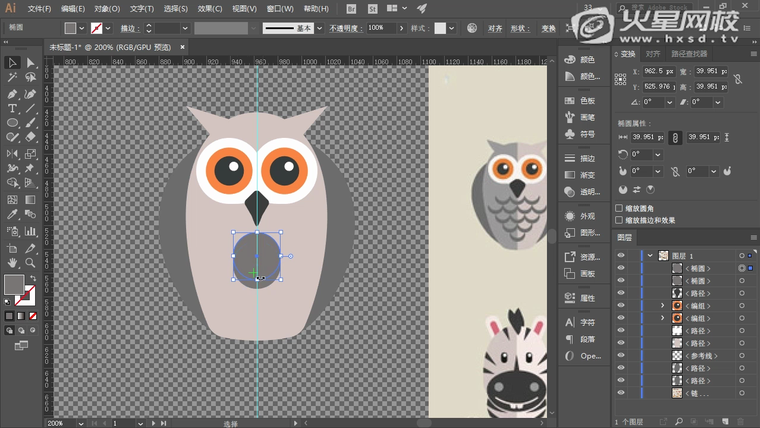The image size is (760, 428).
Task: Choose the Type tool
Action: (12, 108)
